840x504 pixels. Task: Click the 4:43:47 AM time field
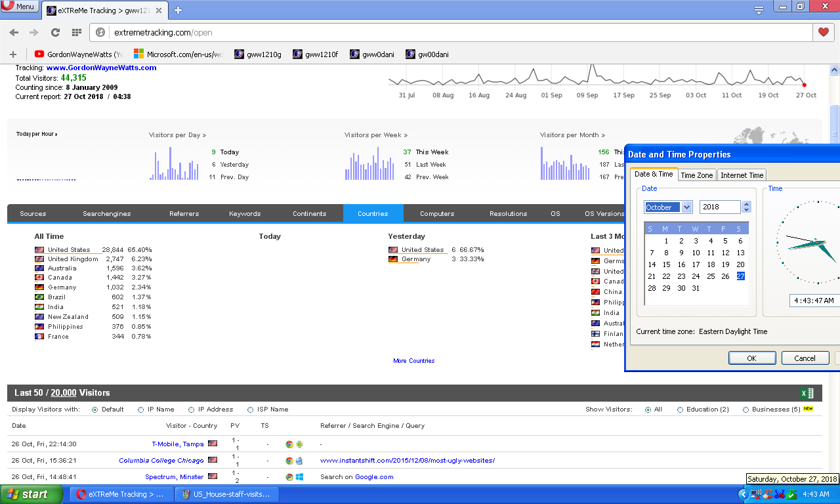coord(814,301)
